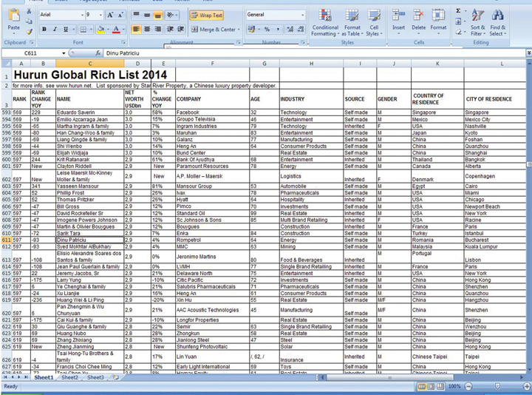Click in the formula bar showing Dinu Patriciu
The image size is (532, 395).
pos(314,53)
